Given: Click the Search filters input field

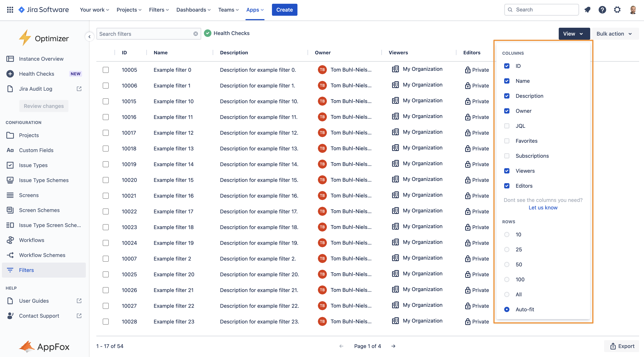Looking at the screenshot, I should tap(145, 34).
